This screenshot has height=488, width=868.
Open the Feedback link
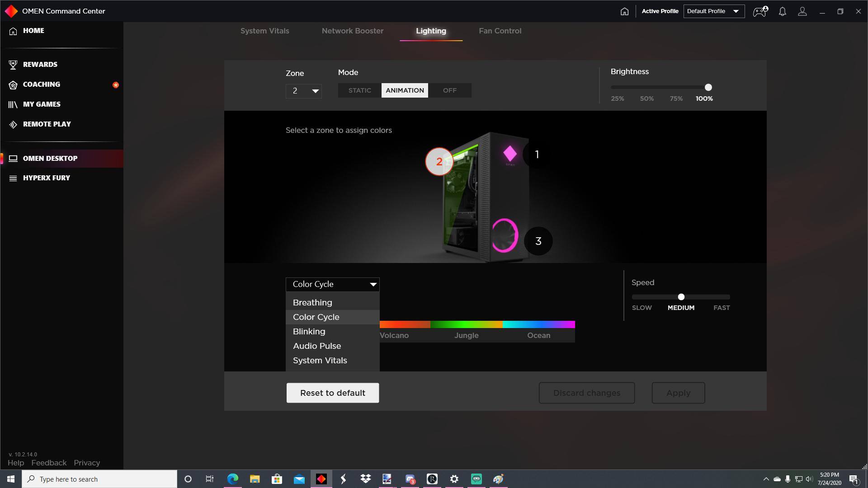(49, 463)
